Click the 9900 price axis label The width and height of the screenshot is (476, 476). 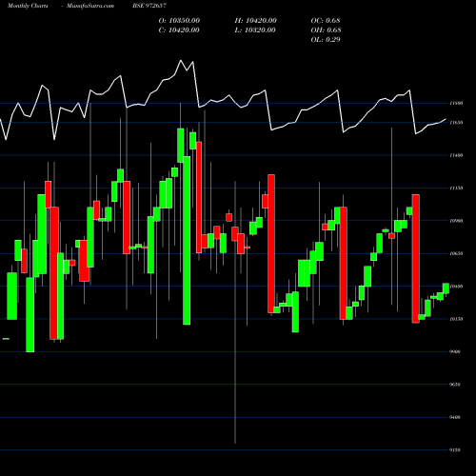pyautogui.click(x=455, y=351)
